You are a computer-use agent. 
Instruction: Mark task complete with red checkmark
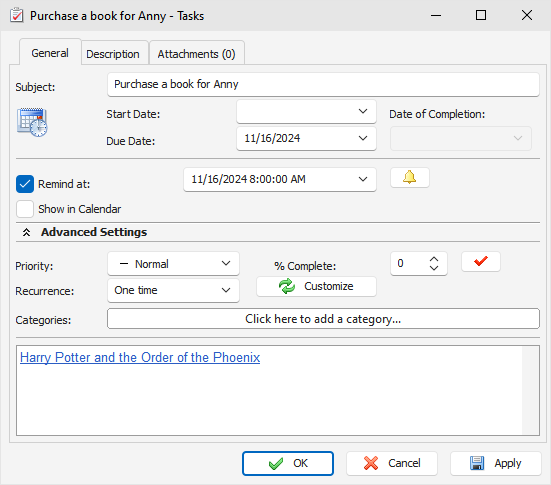481,261
